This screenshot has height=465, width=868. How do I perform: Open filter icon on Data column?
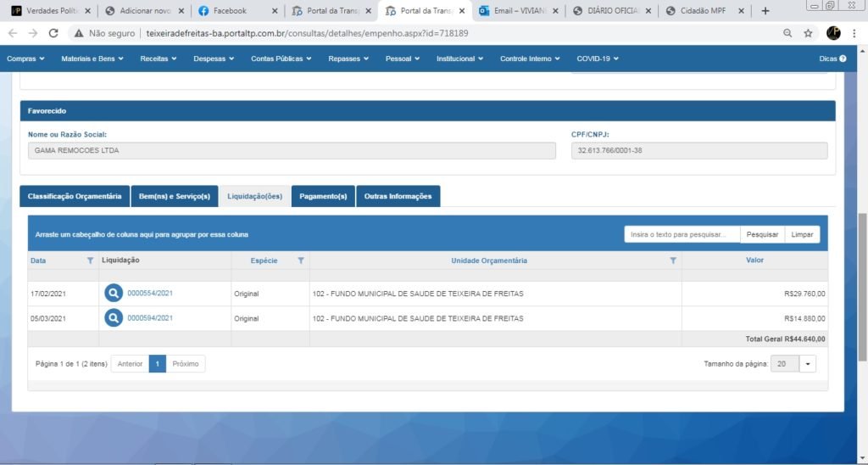91,261
